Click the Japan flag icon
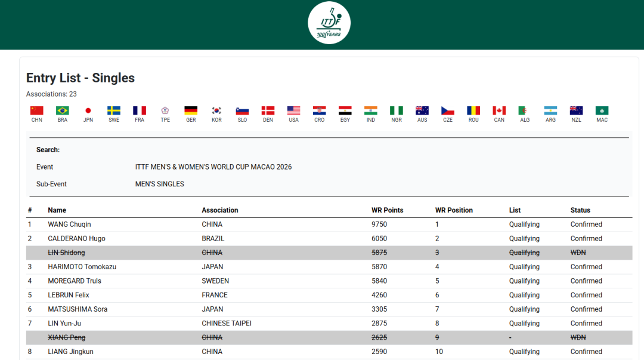Screen dimensions: 644x360 click(88, 110)
